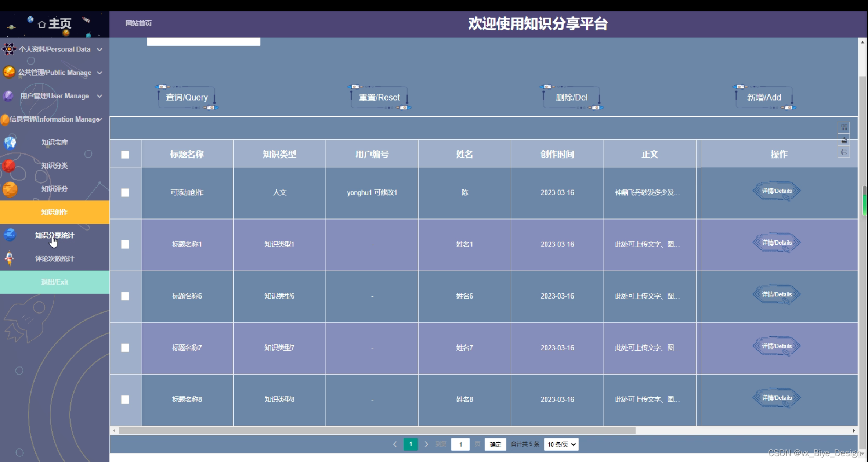The height and width of the screenshot is (462, 868).
Task: Open 知识分类 menu item
Action: [x=55, y=166]
